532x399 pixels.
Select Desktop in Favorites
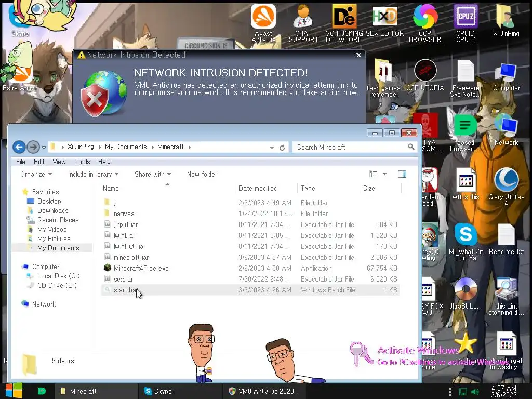[49, 201]
